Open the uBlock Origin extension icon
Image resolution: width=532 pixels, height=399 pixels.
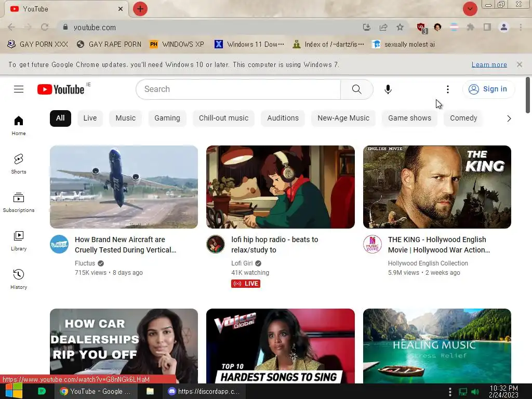pyautogui.click(x=422, y=28)
